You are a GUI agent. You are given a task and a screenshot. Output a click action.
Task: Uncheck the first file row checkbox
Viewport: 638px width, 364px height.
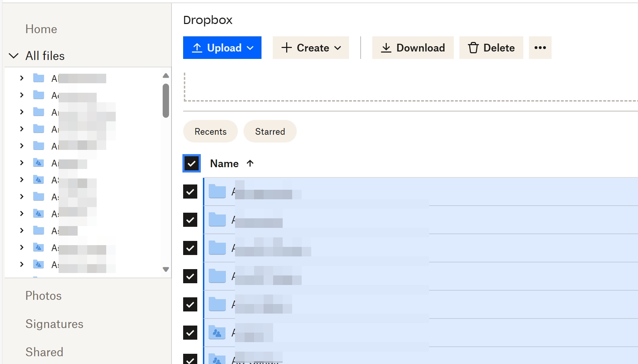pyautogui.click(x=190, y=192)
